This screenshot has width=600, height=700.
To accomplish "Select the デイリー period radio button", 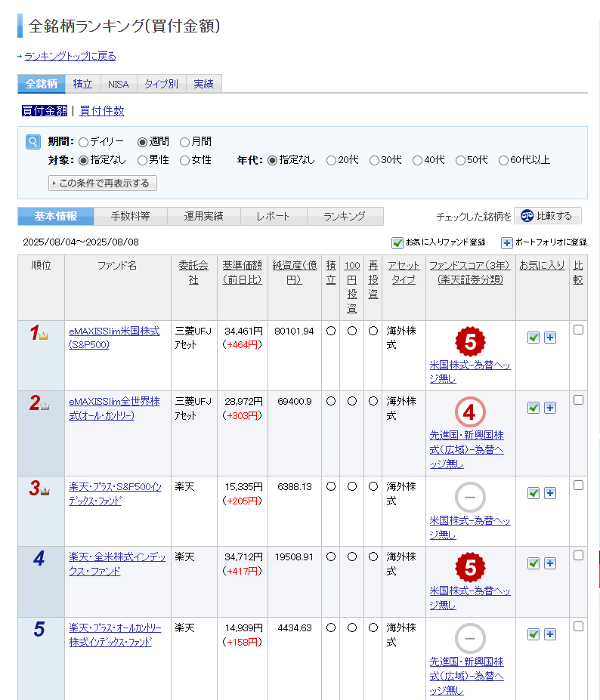I will tap(83, 143).
